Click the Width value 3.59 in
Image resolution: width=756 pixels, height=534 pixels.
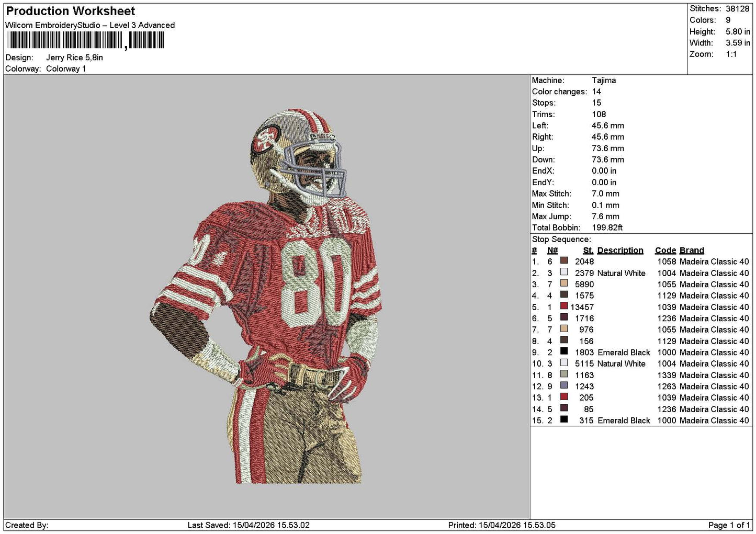coord(738,43)
